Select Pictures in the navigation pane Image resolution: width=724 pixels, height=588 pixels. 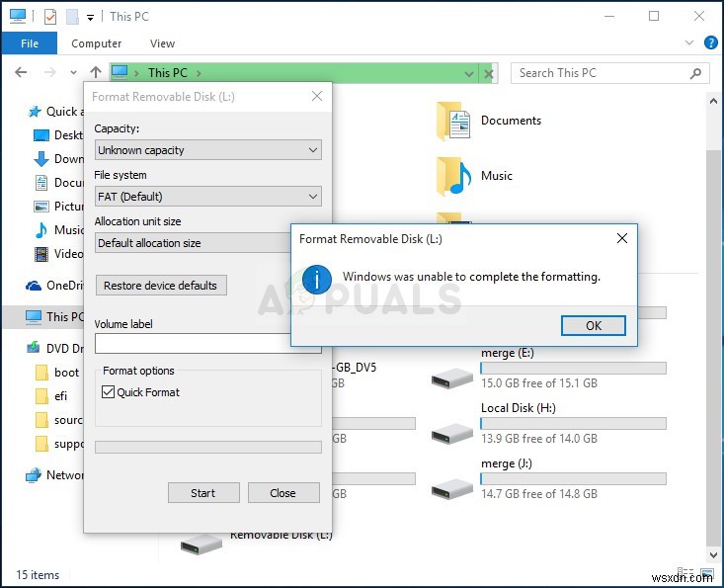click(x=58, y=207)
